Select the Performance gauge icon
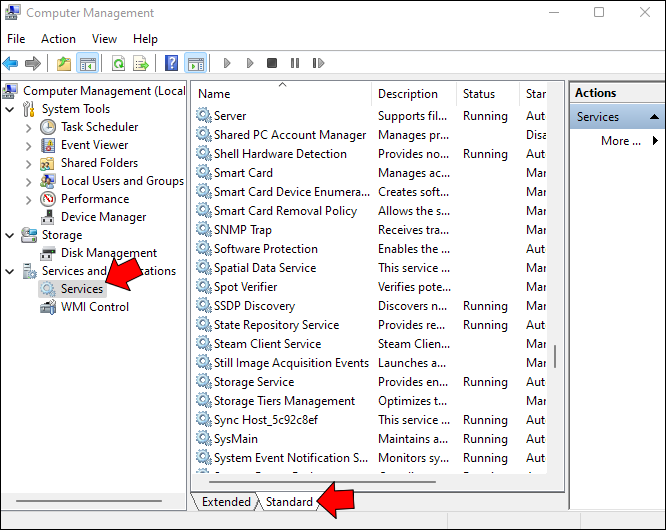Viewport: 666px width, 530px height. (48, 199)
